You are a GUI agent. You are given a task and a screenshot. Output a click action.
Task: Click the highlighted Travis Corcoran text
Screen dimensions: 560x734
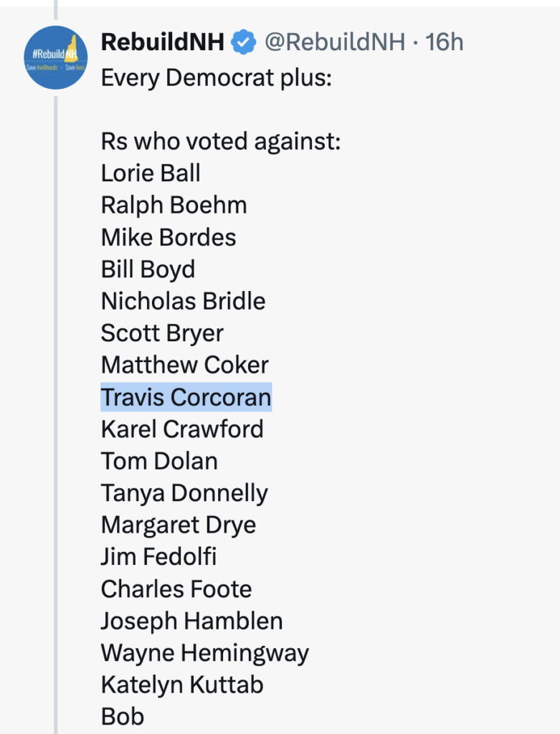pyautogui.click(x=186, y=397)
